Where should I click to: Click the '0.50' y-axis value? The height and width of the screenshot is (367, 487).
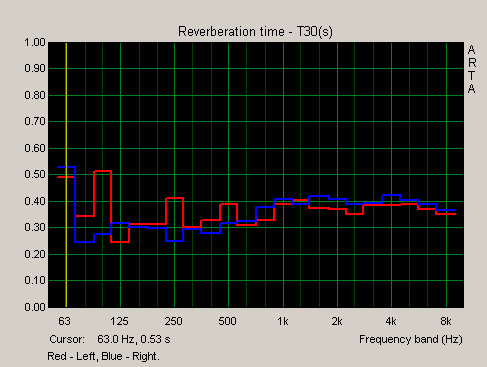click(x=35, y=175)
